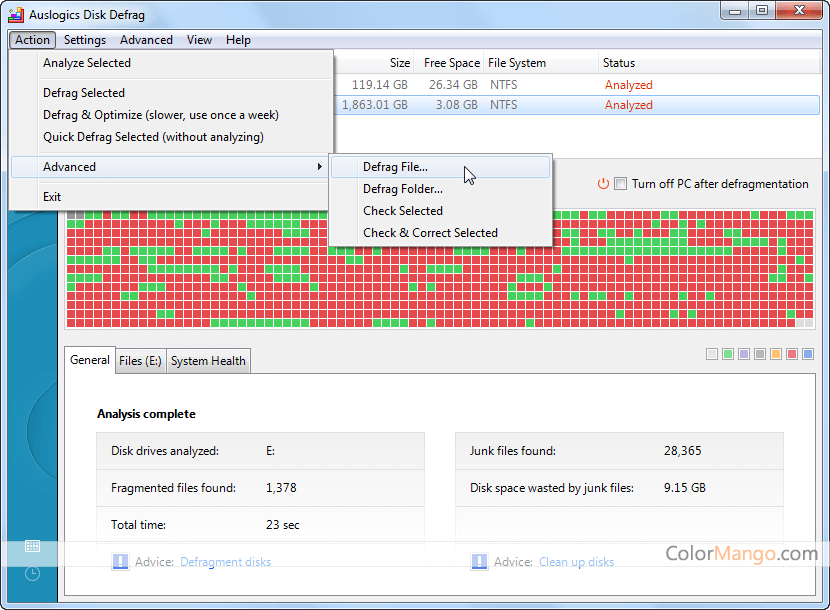Open the Help menu

pyautogui.click(x=238, y=40)
